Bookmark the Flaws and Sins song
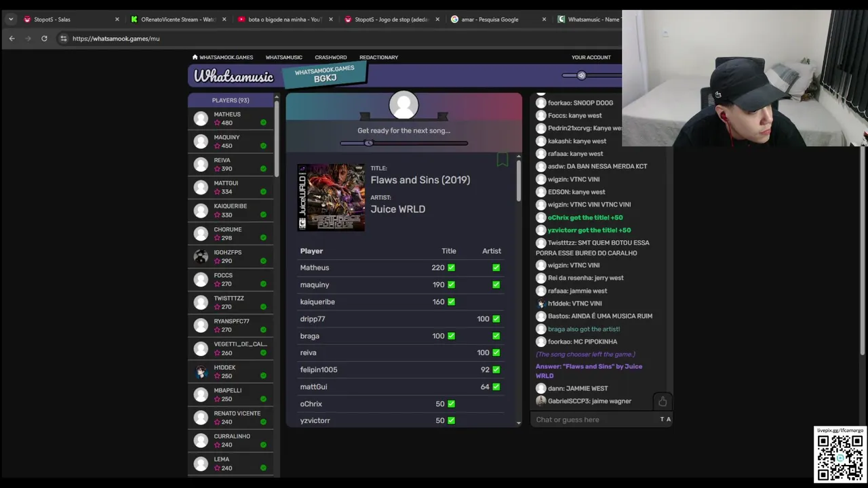Screen dimensions: 868x488 click(x=502, y=160)
